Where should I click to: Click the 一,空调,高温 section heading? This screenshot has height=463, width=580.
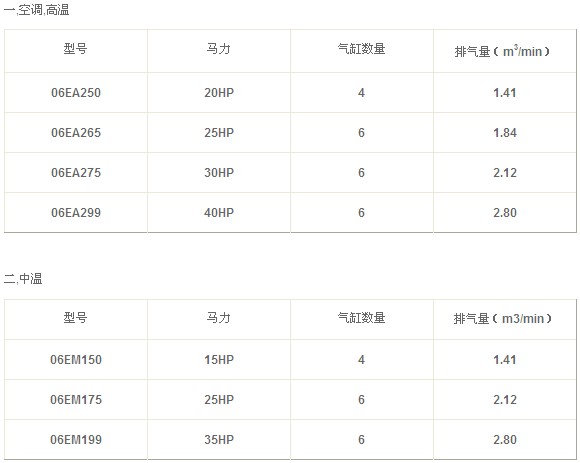pos(36,10)
